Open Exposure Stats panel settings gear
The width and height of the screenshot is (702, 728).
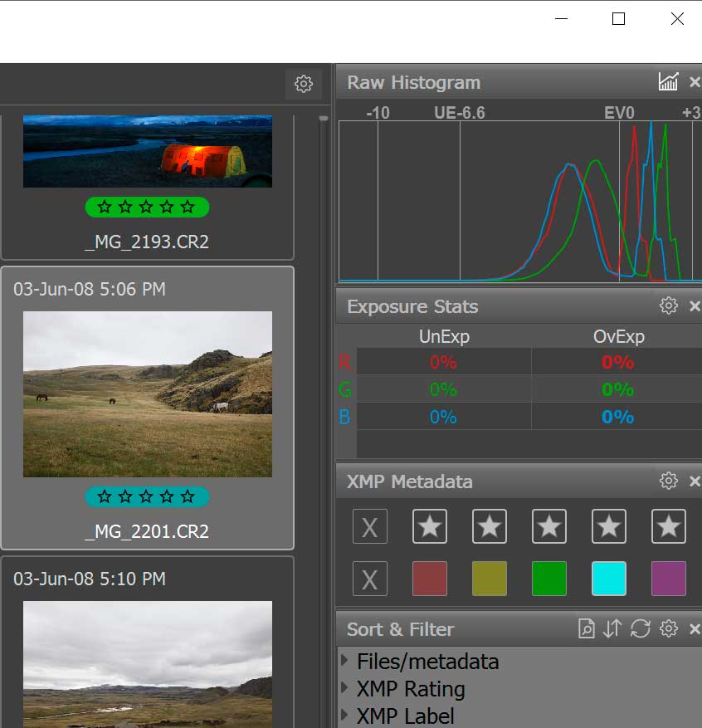tap(668, 305)
